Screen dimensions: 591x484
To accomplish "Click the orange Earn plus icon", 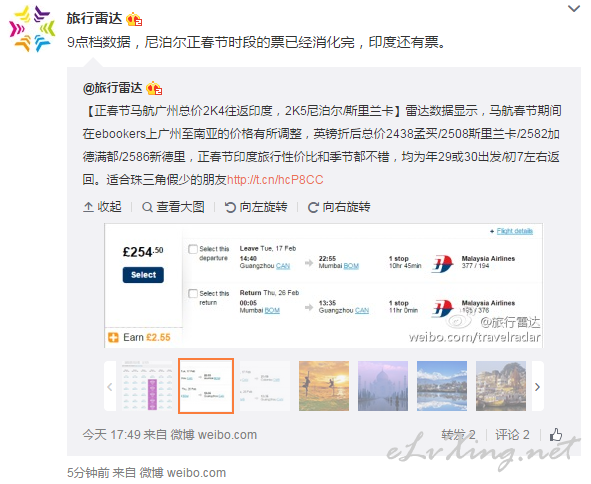I will pyautogui.click(x=113, y=337).
